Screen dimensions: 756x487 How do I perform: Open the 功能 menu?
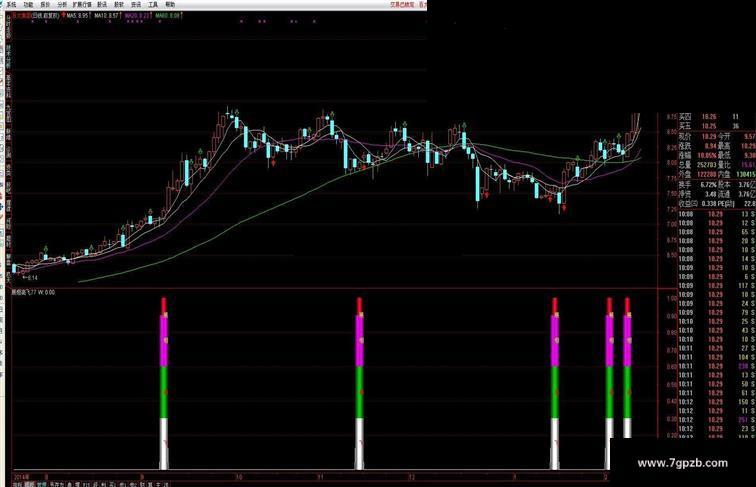28,4
